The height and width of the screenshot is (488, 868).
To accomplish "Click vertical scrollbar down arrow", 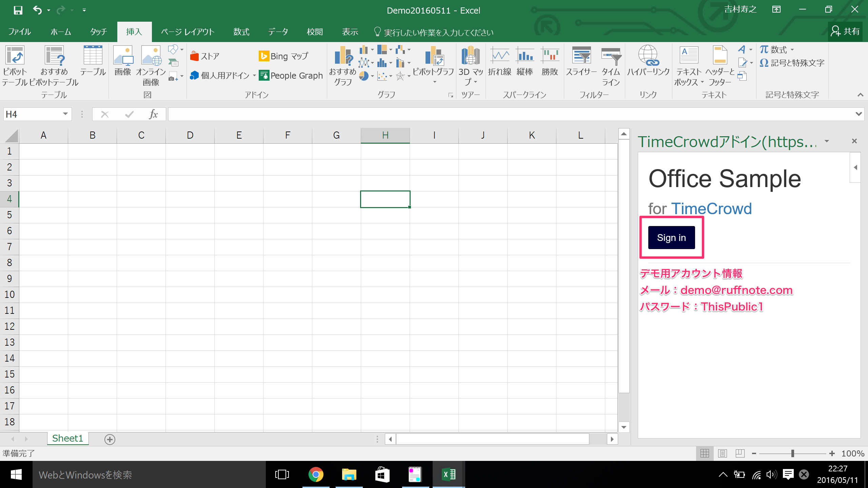I will point(624,427).
